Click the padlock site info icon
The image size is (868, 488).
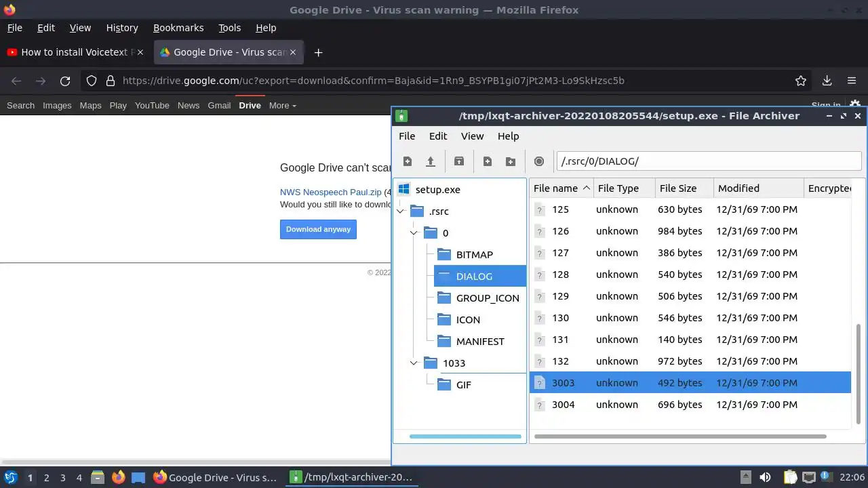point(111,81)
